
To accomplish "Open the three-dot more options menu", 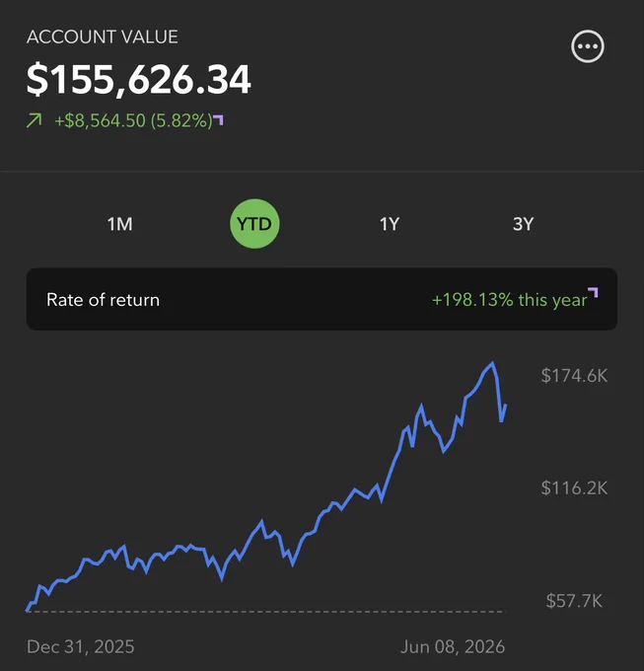I will point(588,46).
